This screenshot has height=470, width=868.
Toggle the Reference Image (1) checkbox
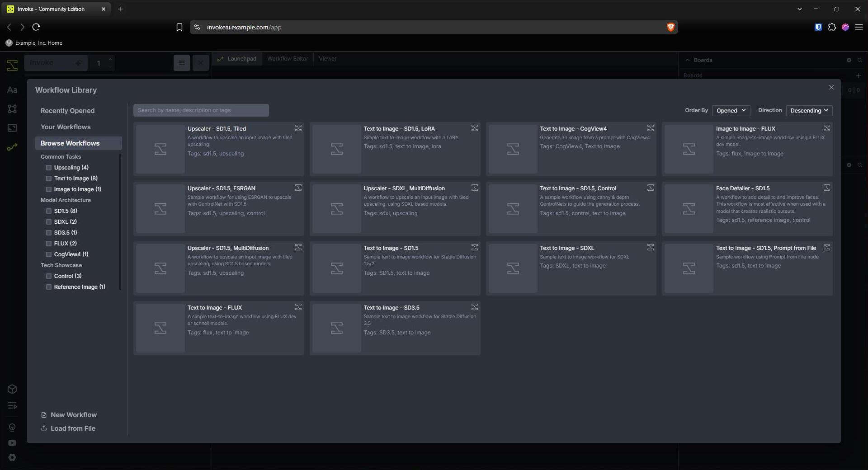[49, 287]
